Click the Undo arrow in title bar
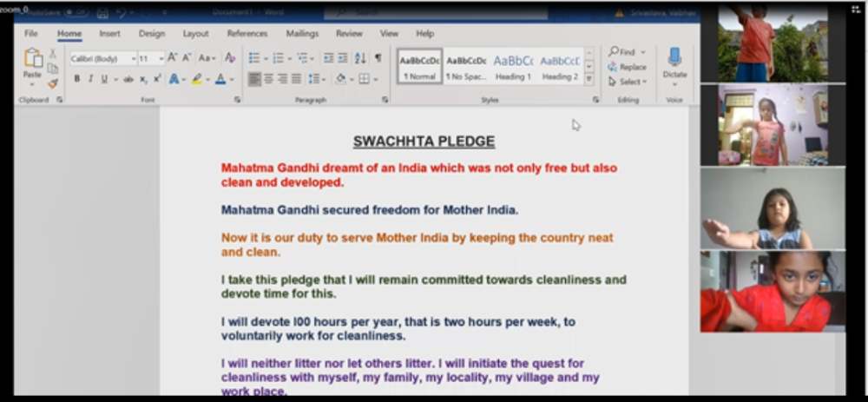Image resolution: width=868 pixels, height=402 pixels. [x=122, y=13]
